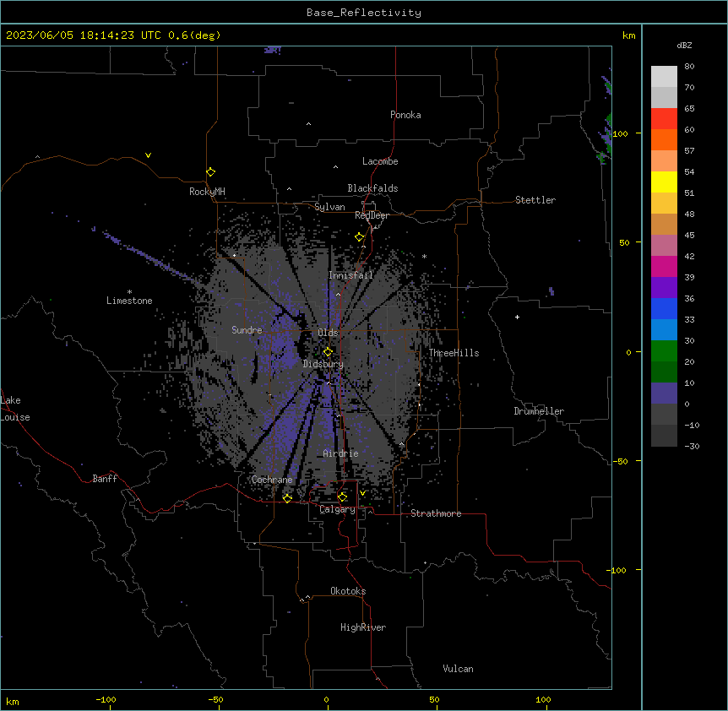728x711 pixels.
Task: Click the yellow radar marker near Didsbury
Action: (328, 351)
